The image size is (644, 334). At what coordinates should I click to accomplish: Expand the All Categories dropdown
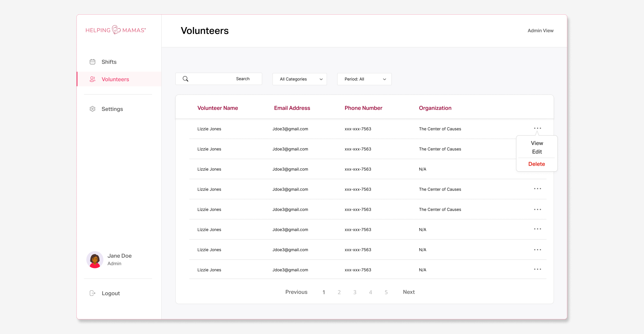click(x=300, y=79)
